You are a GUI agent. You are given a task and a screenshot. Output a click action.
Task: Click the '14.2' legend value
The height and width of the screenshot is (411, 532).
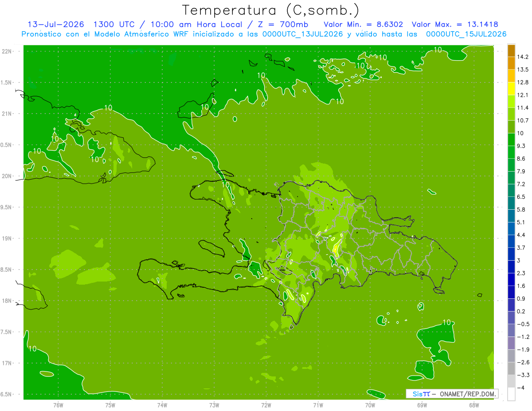(x=523, y=57)
